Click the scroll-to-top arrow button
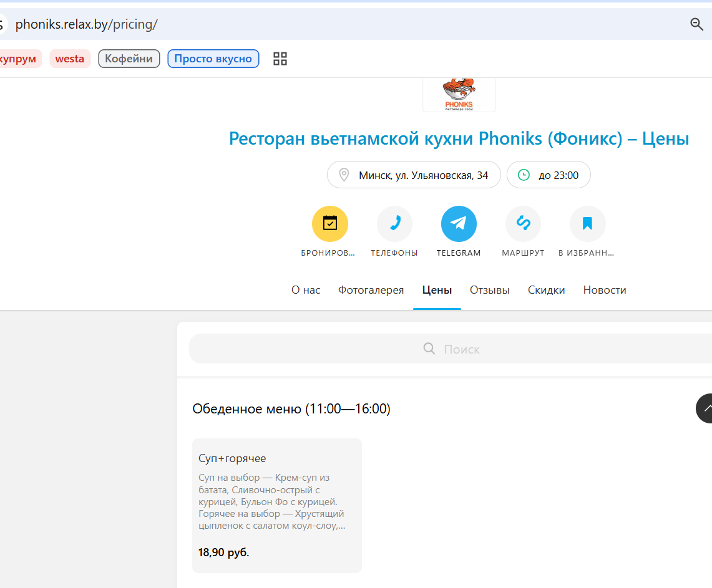Viewport: 712px width, 588px height. coord(705,408)
